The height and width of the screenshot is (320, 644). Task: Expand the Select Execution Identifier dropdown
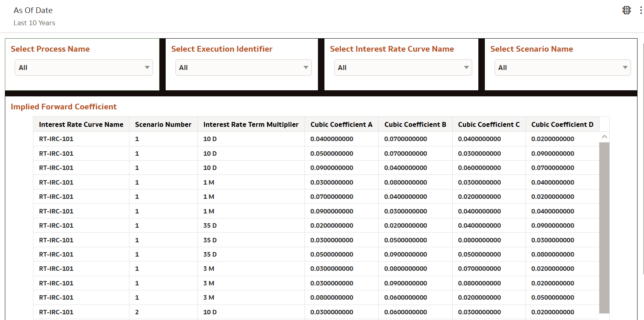click(x=243, y=67)
